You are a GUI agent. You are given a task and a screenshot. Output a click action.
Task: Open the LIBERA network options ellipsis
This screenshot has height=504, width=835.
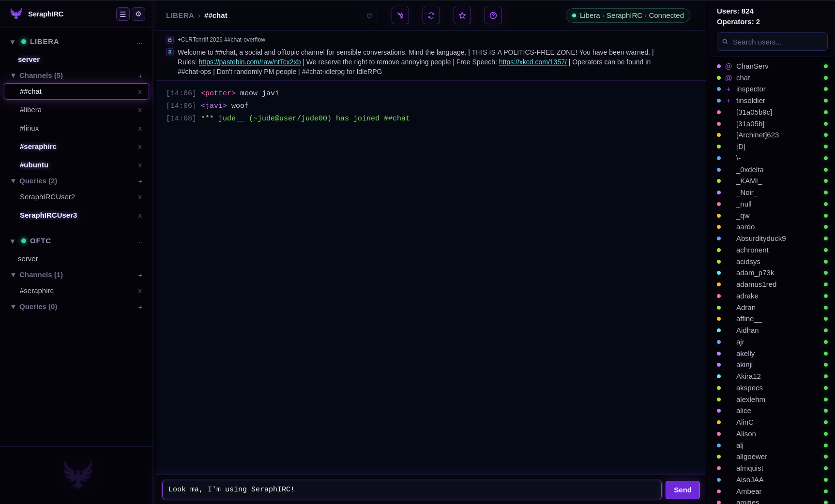click(x=139, y=43)
